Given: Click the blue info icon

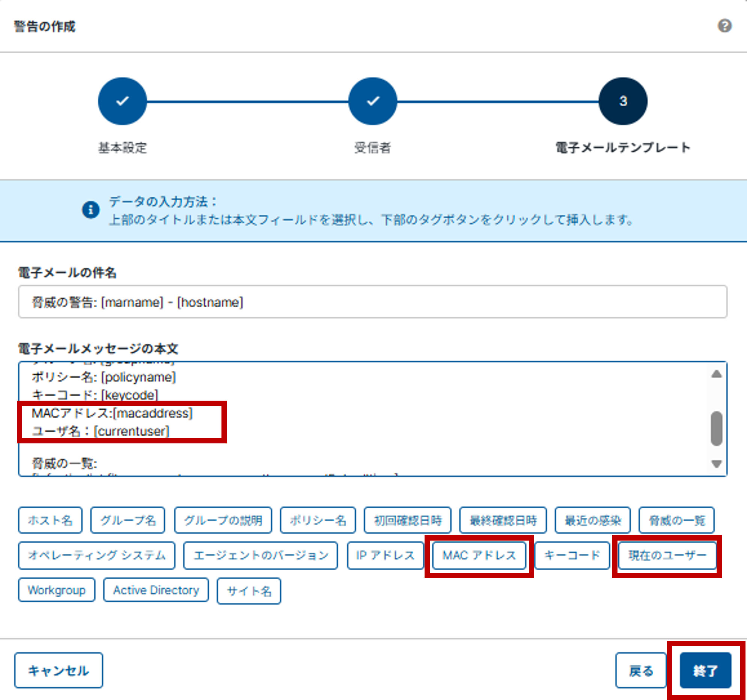Looking at the screenshot, I should pos(90,210).
